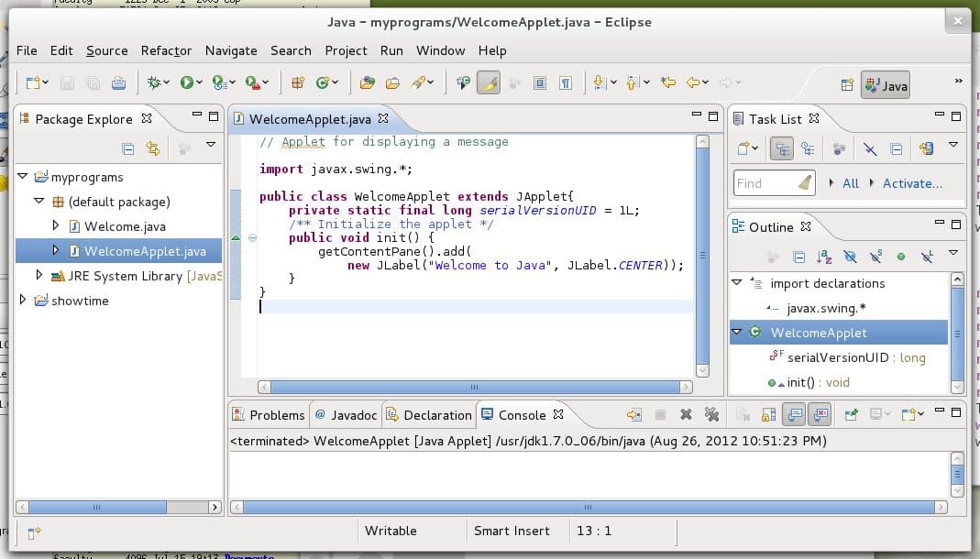Collapse the myprograms project tree node
The height and width of the screenshot is (559, 980).
click(x=24, y=177)
